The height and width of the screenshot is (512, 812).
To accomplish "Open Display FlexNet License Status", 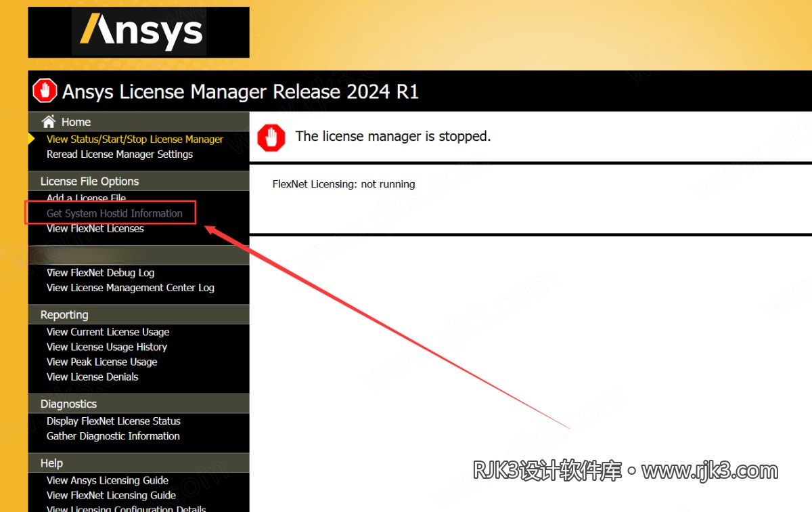I will pos(113,421).
